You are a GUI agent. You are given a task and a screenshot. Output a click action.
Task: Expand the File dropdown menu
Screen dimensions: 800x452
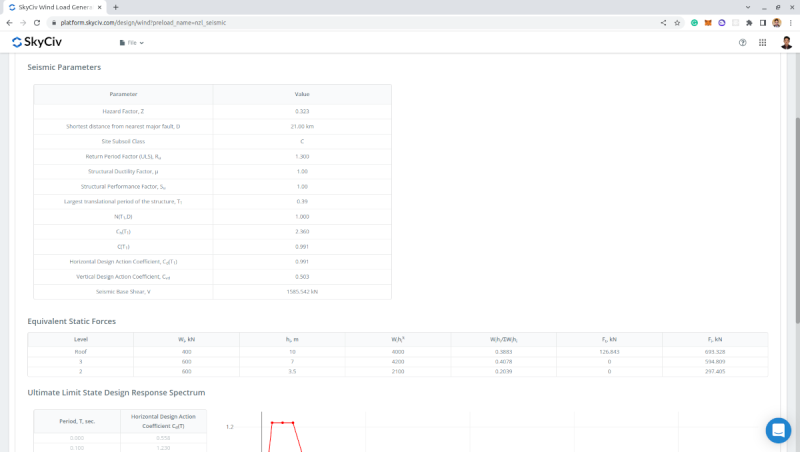coord(132,43)
